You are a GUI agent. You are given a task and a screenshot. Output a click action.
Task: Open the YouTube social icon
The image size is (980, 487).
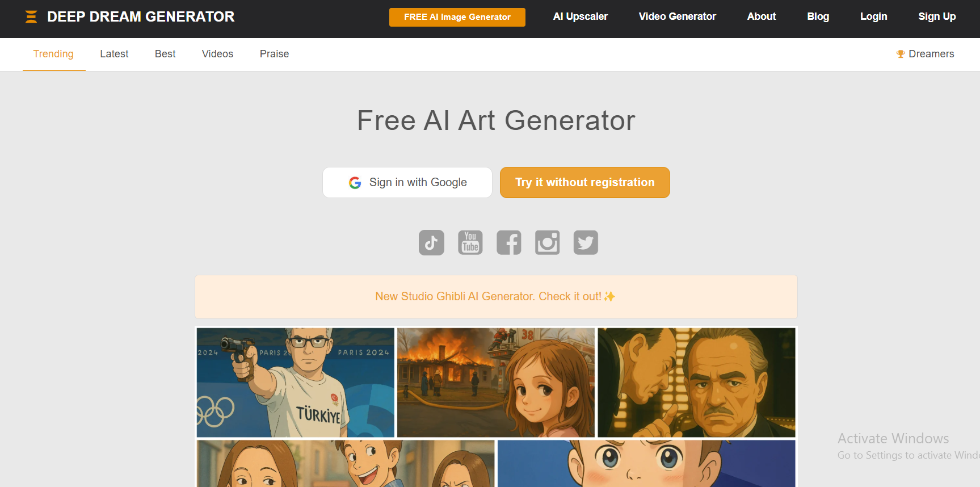(x=470, y=242)
